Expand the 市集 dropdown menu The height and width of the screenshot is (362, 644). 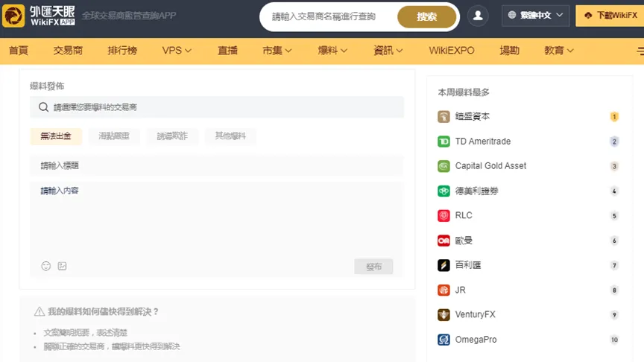click(x=277, y=51)
